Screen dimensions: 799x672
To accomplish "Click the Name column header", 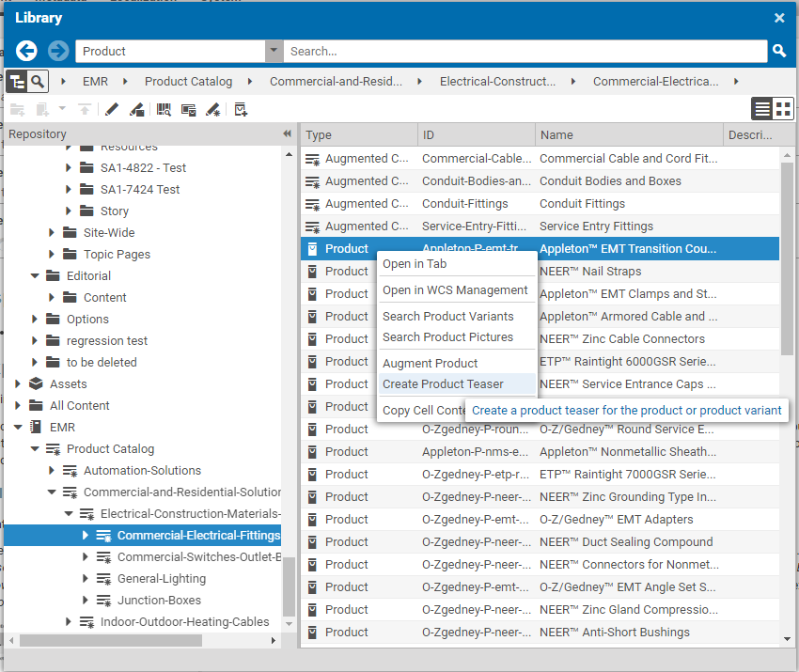I will coord(629,135).
